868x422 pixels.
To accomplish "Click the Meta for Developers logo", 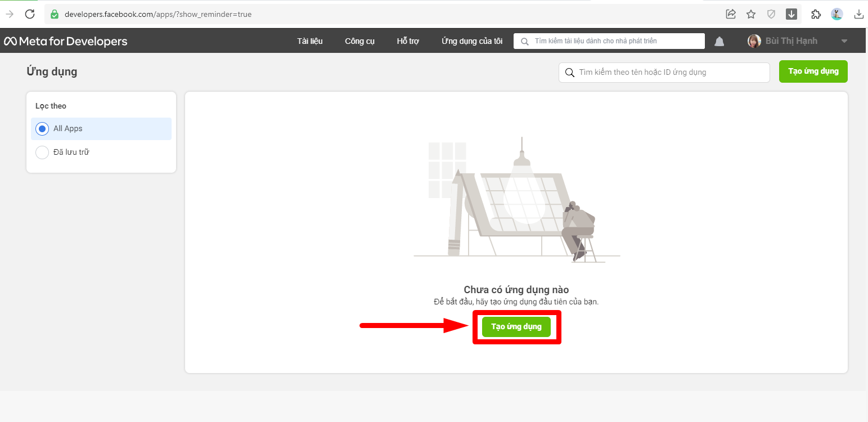I will 66,41.
